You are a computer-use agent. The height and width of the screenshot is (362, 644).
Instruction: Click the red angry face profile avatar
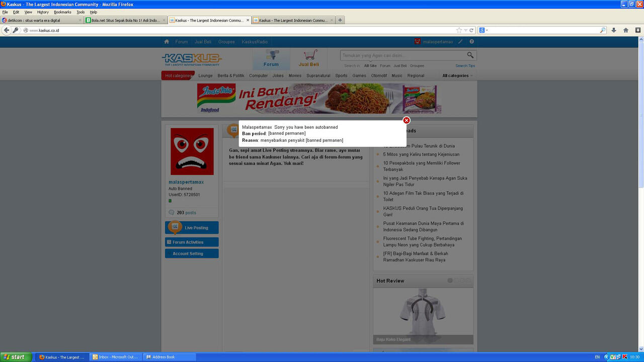click(192, 151)
